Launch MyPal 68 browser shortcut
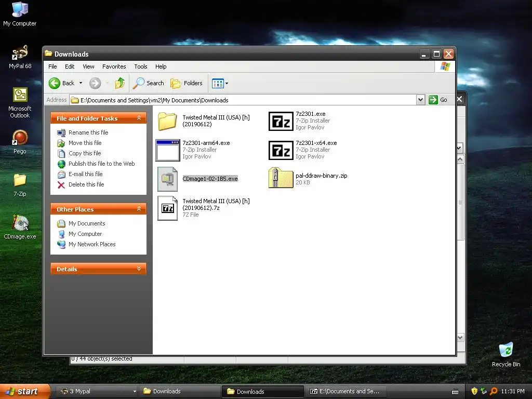This screenshot has height=399, width=532. tap(20, 57)
